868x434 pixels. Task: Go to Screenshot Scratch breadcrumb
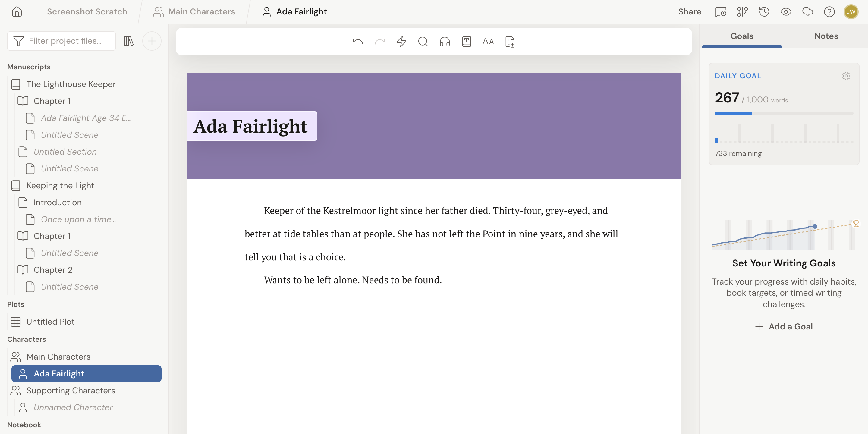click(87, 12)
